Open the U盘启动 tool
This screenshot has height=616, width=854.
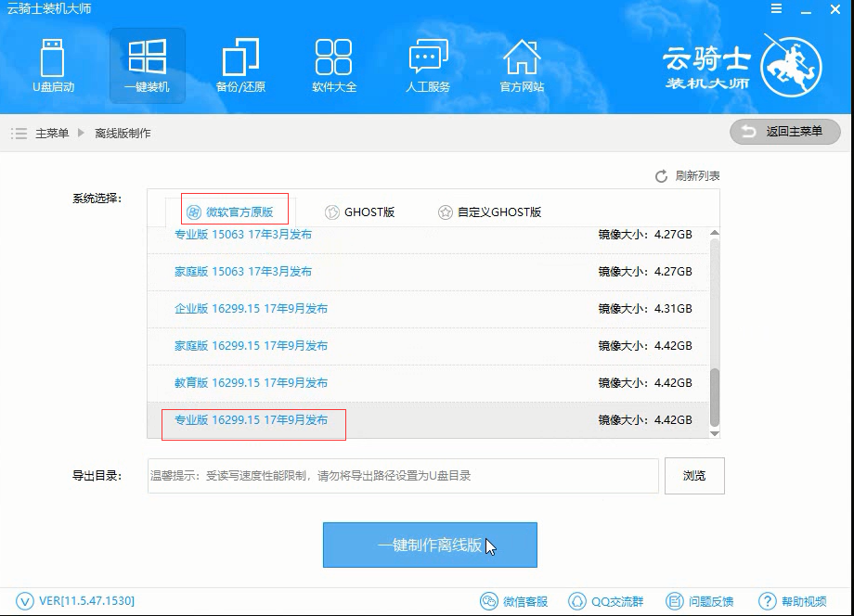click(53, 65)
